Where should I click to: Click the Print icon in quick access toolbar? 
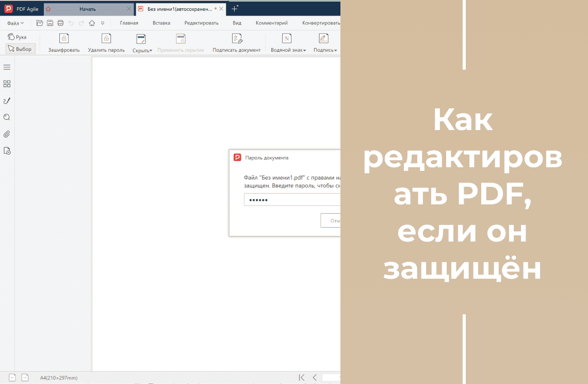tap(60, 23)
